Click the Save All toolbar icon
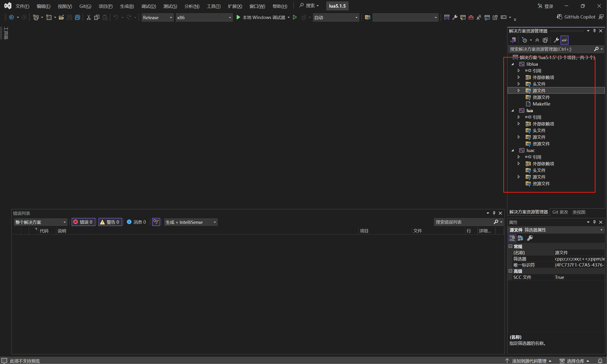This screenshot has width=607, height=364. click(x=78, y=17)
